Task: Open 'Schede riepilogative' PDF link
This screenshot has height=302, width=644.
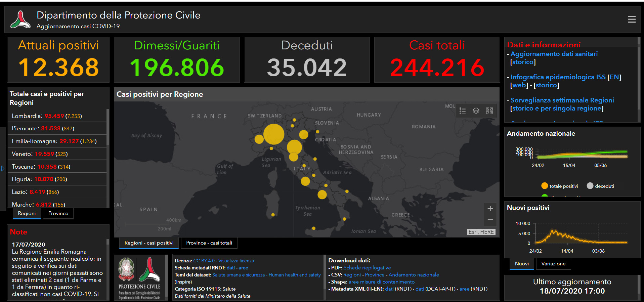Action: click(x=367, y=268)
